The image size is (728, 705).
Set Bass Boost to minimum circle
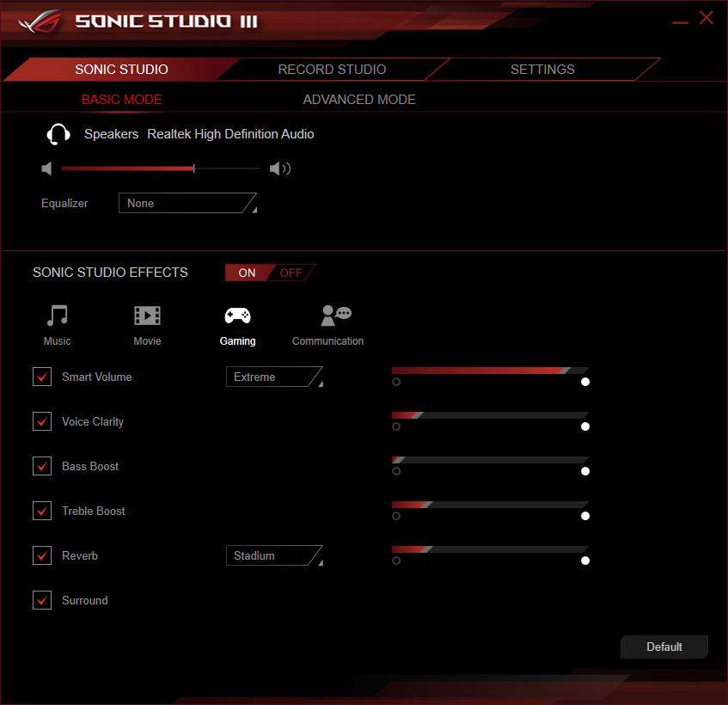[396, 471]
